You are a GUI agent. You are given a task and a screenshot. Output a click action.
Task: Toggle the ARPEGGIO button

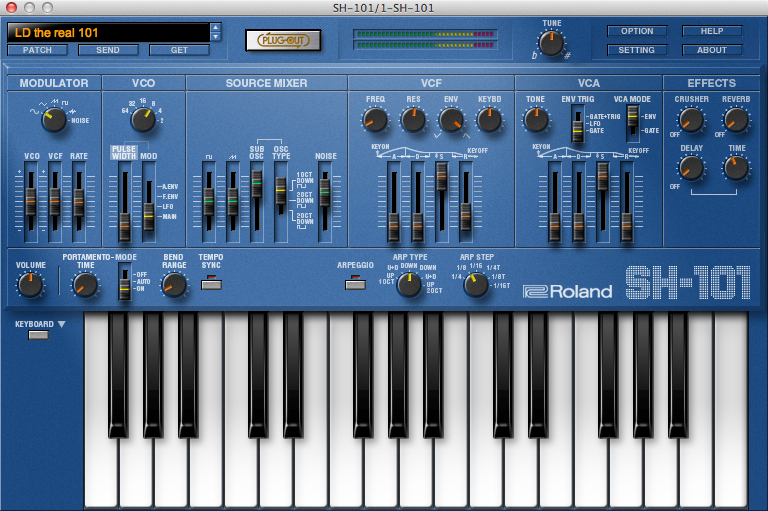tap(354, 283)
